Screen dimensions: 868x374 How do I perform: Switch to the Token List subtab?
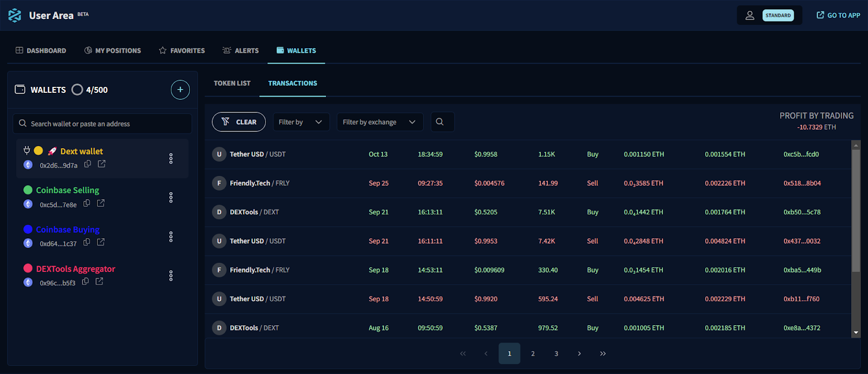click(232, 83)
